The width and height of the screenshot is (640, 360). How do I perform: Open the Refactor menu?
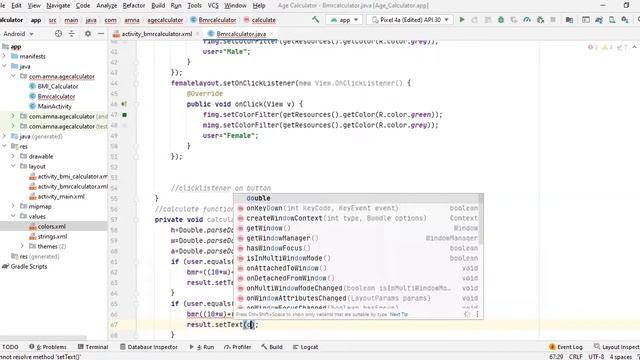point(133,6)
